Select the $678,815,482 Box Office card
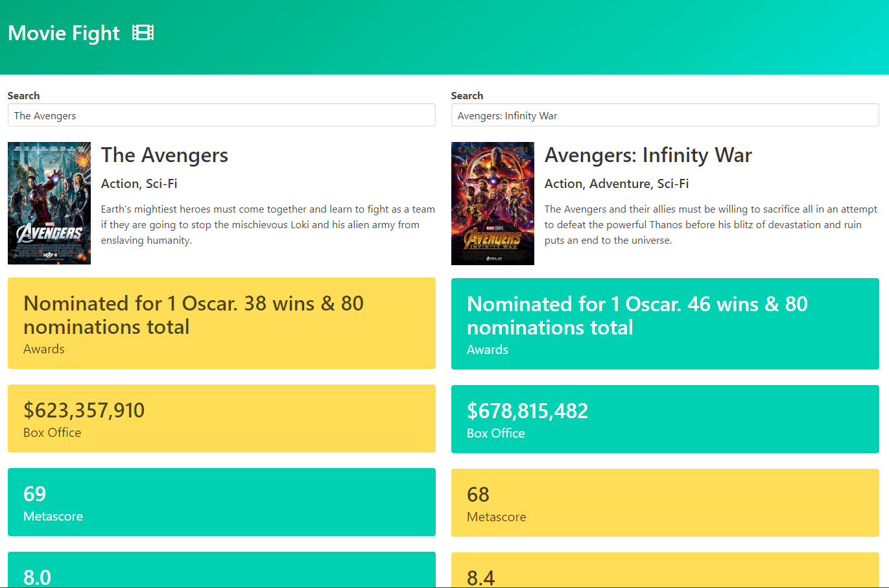 click(x=665, y=419)
